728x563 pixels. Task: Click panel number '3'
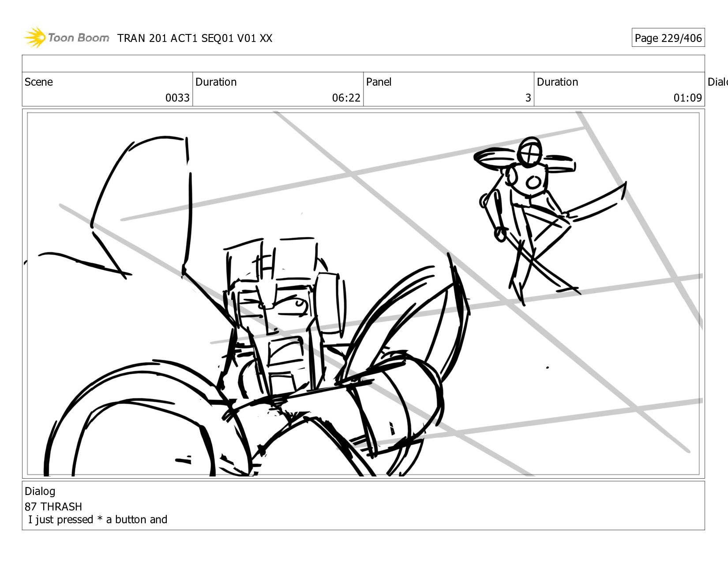[x=528, y=98]
